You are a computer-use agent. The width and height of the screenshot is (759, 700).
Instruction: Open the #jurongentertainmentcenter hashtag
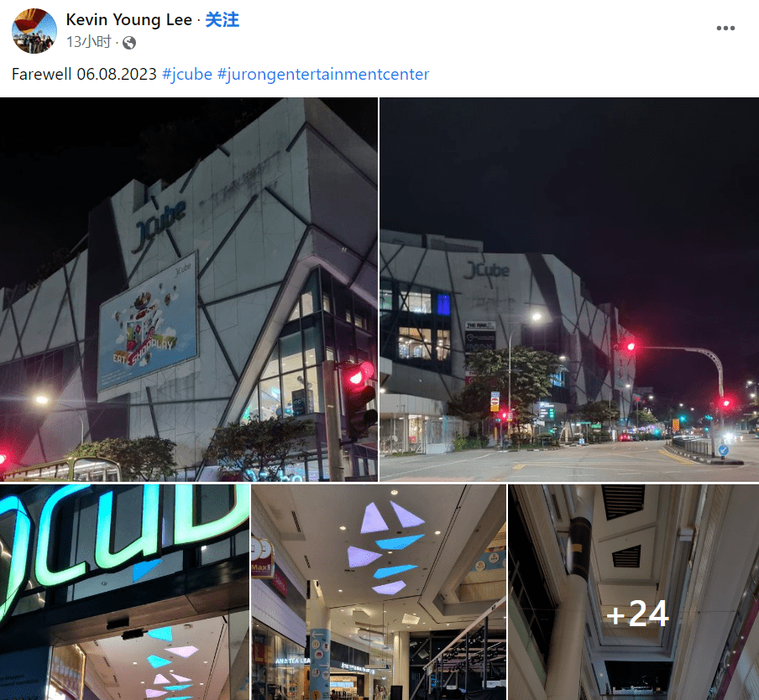[x=323, y=74]
